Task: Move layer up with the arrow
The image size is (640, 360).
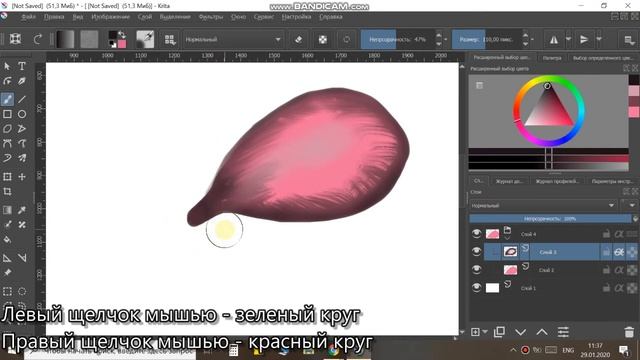Action: [x=542, y=332]
